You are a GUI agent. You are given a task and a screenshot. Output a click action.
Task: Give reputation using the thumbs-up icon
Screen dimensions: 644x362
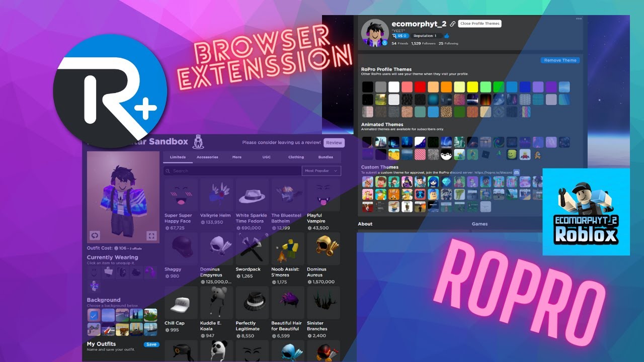pyautogui.click(x=446, y=36)
